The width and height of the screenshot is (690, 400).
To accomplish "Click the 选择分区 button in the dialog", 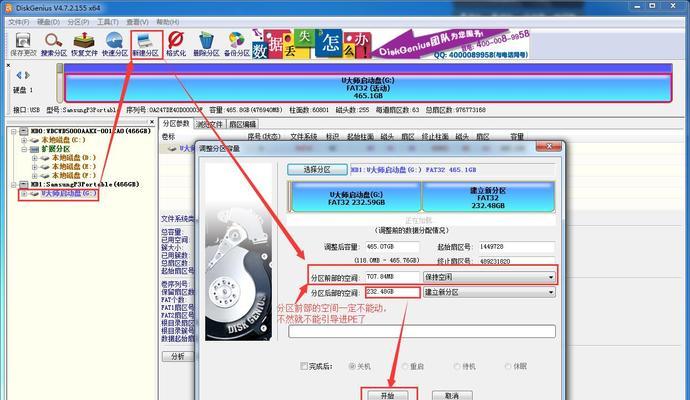I will (317, 169).
